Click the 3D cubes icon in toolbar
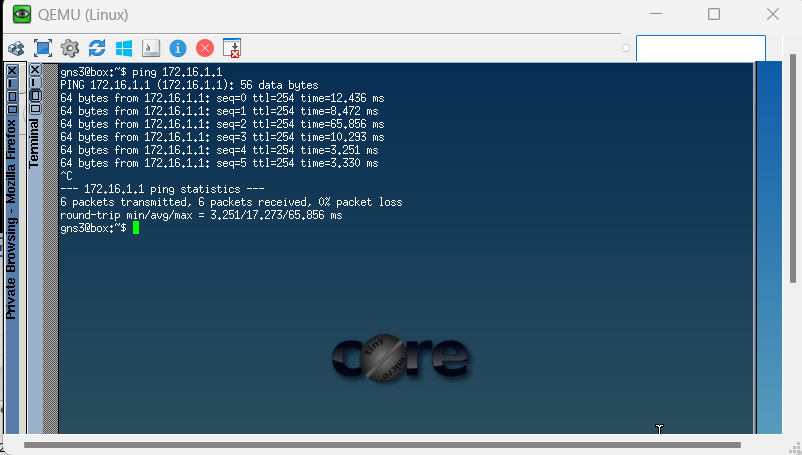The image size is (802, 455). (16, 48)
